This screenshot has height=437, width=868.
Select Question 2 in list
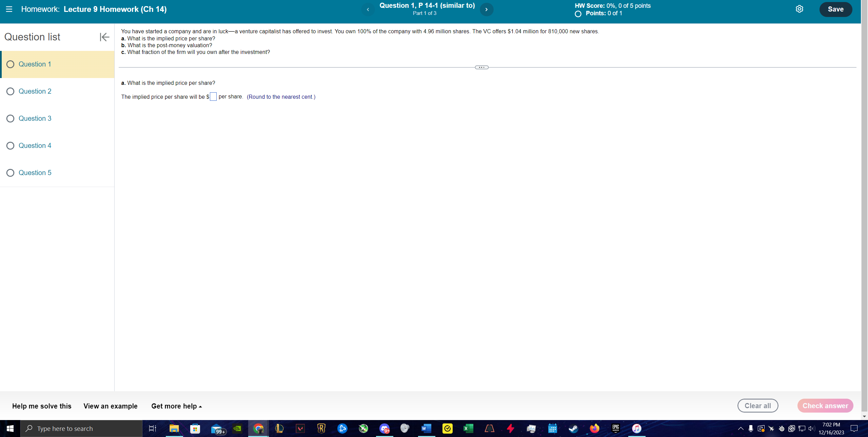pyautogui.click(x=35, y=91)
